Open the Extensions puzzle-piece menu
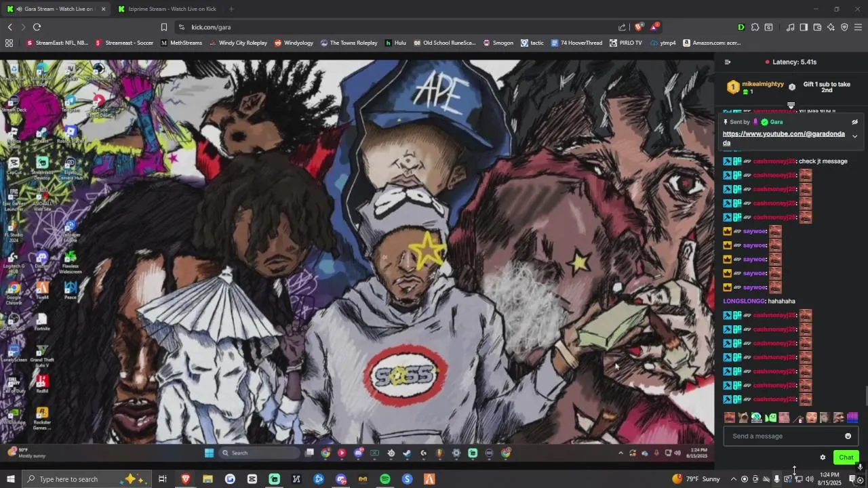This screenshot has height=488, width=868. (x=755, y=27)
